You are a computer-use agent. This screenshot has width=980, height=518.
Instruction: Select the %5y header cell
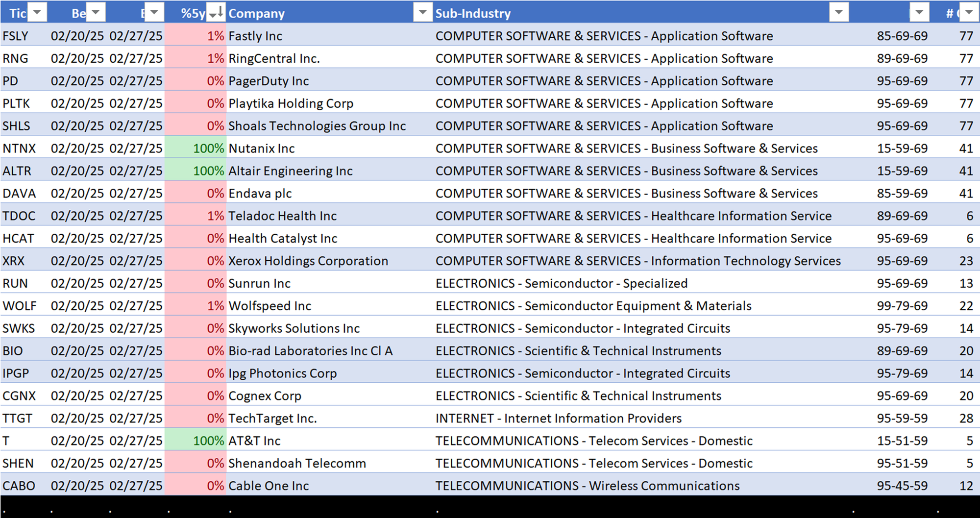pyautogui.click(x=196, y=13)
